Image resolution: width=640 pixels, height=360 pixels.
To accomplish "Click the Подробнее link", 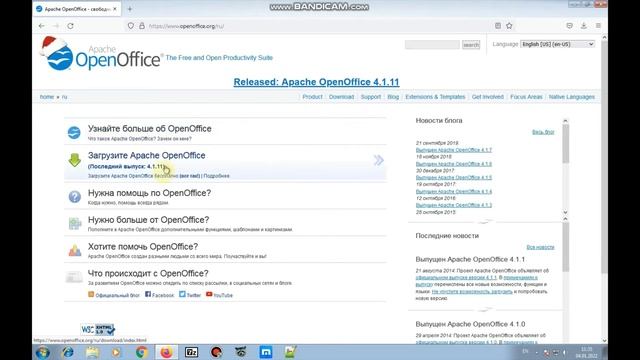I will click(216, 176).
